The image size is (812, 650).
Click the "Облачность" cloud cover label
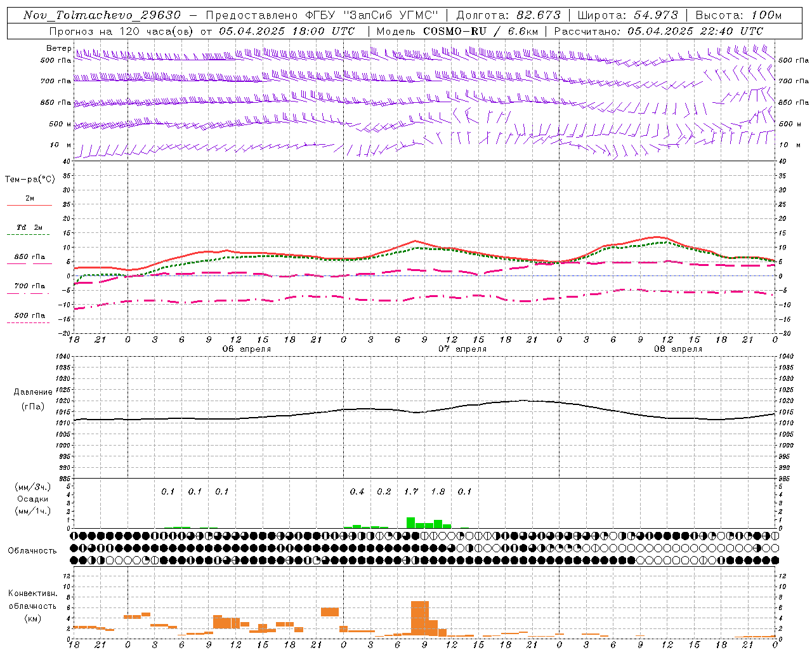[x=32, y=550]
